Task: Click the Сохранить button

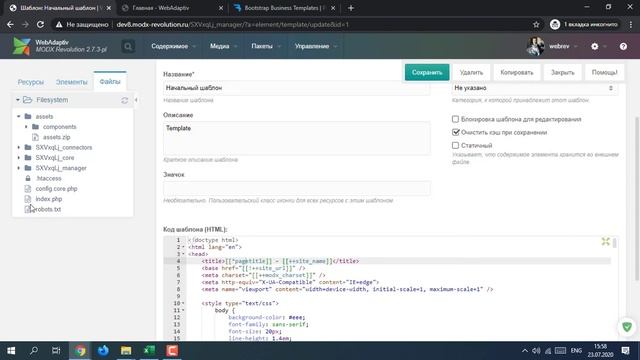Action: 427,73
